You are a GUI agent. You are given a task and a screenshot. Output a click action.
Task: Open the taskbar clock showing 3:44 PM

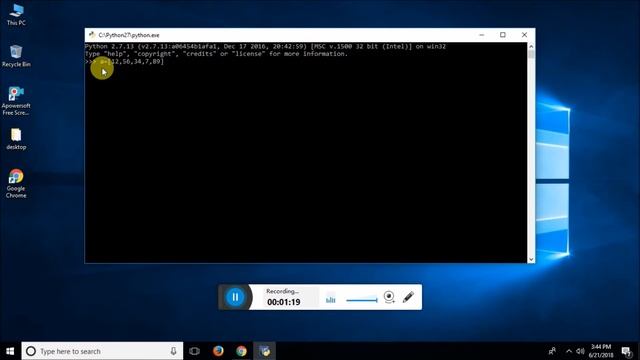coord(602,351)
